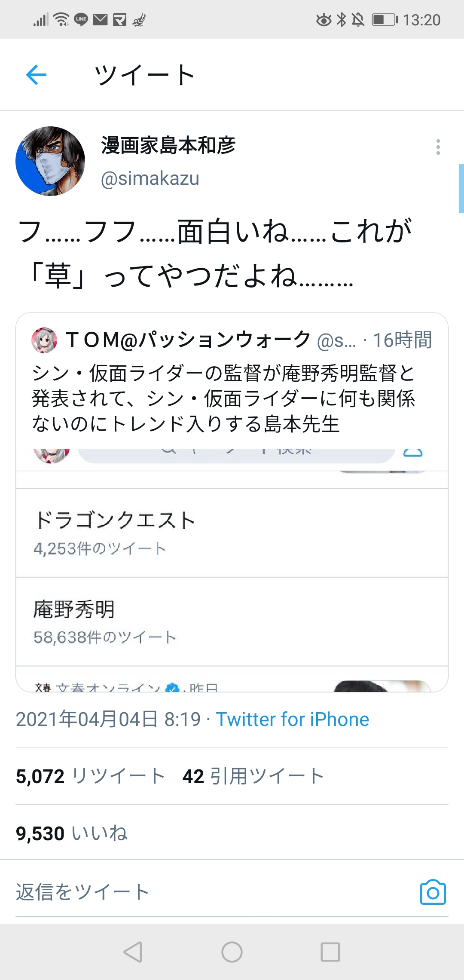Image resolution: width=464 pixels, height=980 pixels.
Task: Tap the @simakazu handle
Action: point(150,178)
